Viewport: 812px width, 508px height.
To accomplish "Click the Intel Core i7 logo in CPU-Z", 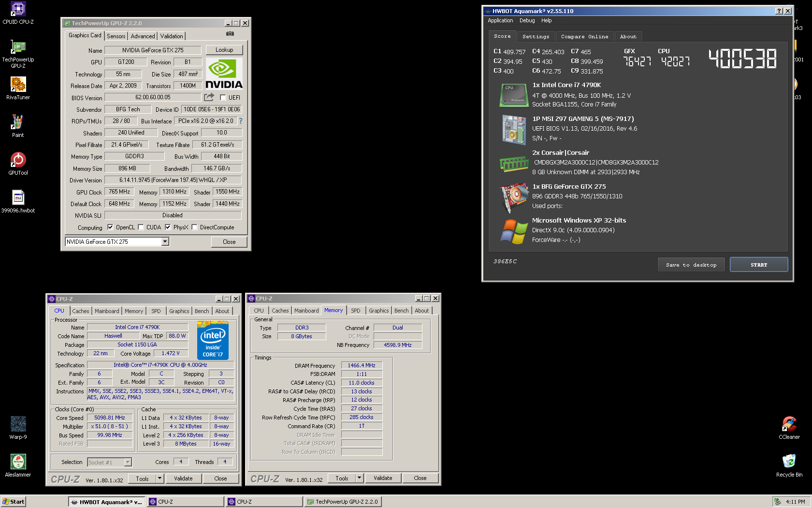I will [x=213, y=341].
